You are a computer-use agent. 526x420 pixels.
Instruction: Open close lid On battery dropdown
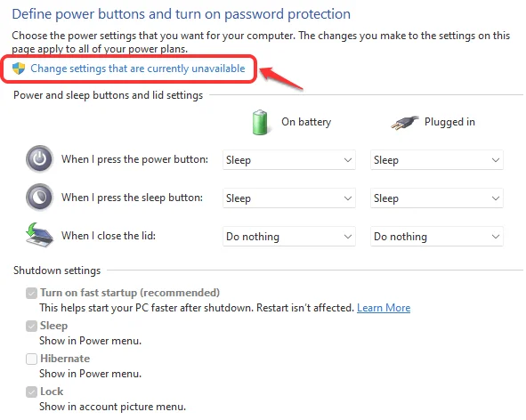[289, 237]
